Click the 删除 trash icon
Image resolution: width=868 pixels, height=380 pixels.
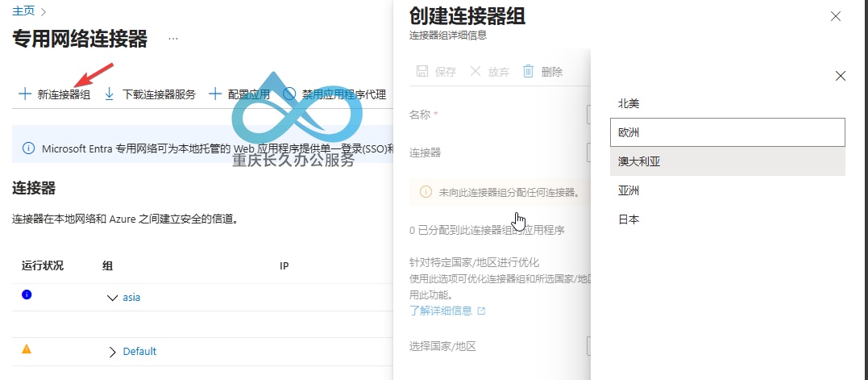(529, 71)
